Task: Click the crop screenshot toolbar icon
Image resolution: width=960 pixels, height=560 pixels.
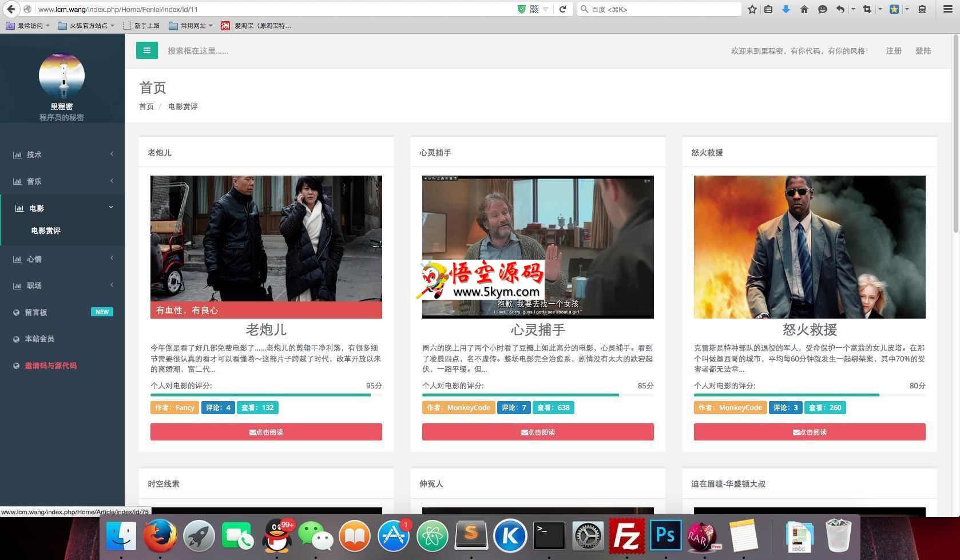Action: pos(867,9)
